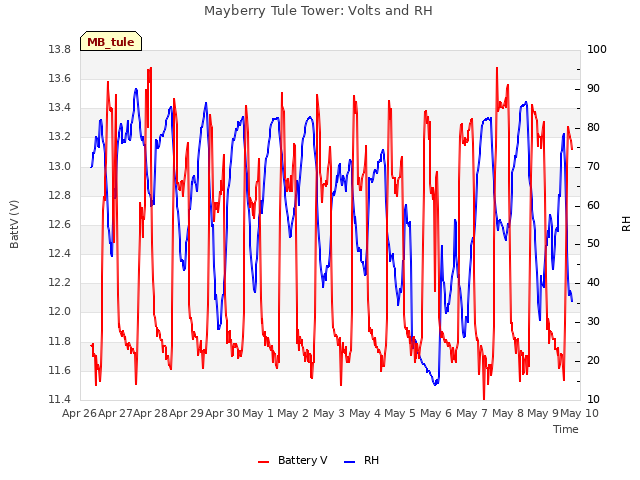The image size is (640, 480).
Task: Click the May 8 date tick label
Action: coord(508,413)
